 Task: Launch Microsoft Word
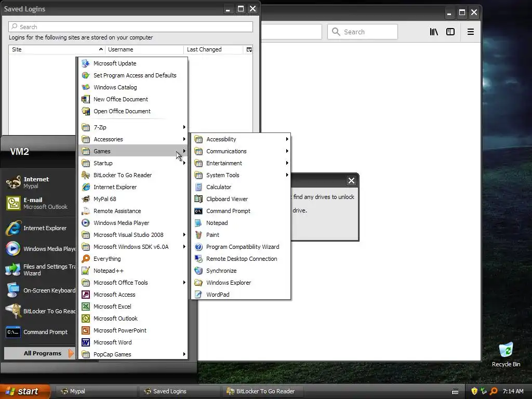(133, 342)
